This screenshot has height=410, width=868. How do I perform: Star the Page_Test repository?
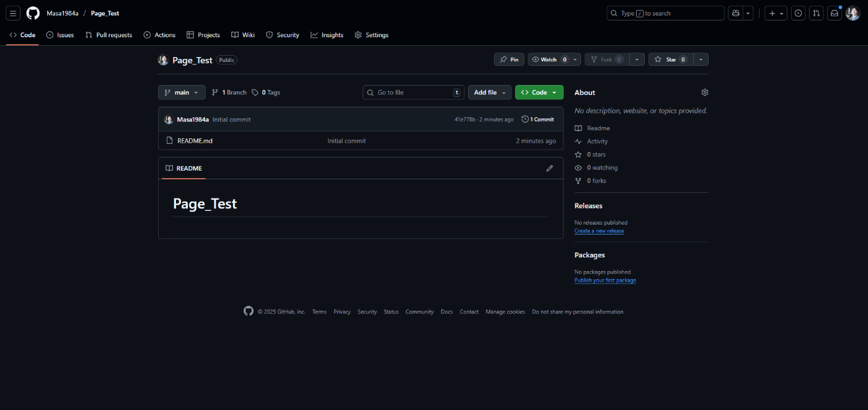tap(671, 60)
